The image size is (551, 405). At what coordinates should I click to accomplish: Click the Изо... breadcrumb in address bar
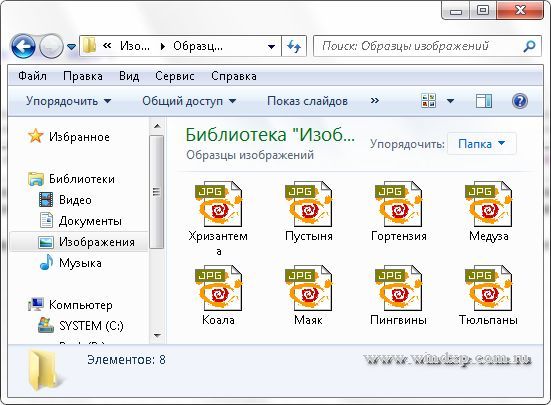point(135,46)
